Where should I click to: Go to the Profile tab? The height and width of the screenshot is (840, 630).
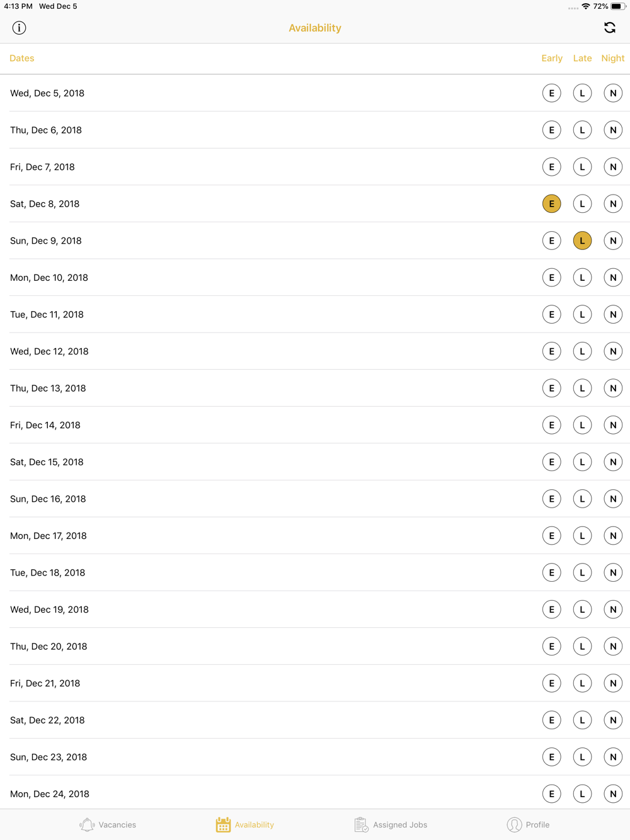click(528, 824)
